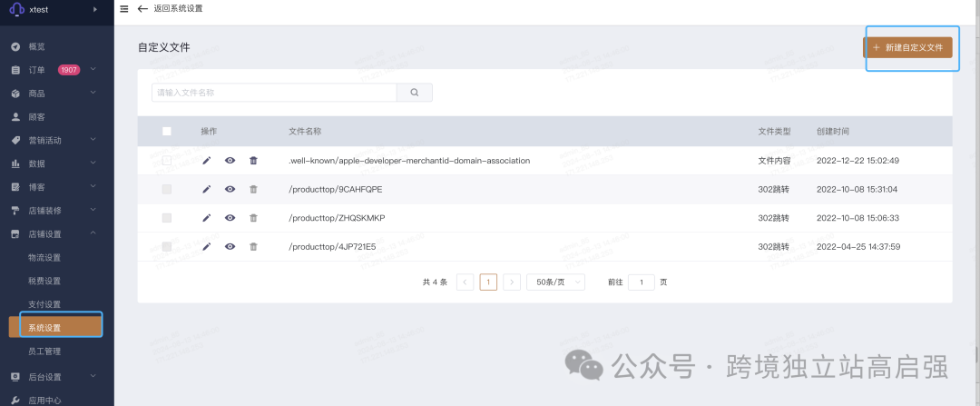Click the 数据 bar chart icon
This screenshot has width=980, height=406.
pos(15,163)
